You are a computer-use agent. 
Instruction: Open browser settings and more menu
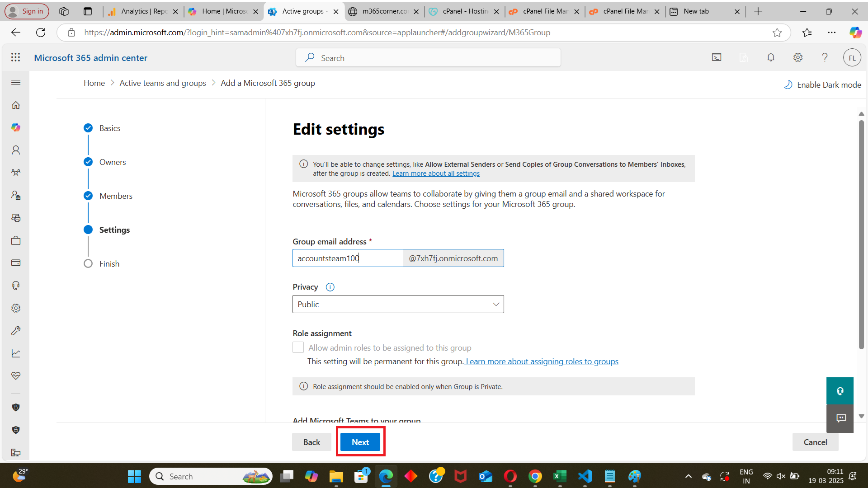[x=832, y=33]
